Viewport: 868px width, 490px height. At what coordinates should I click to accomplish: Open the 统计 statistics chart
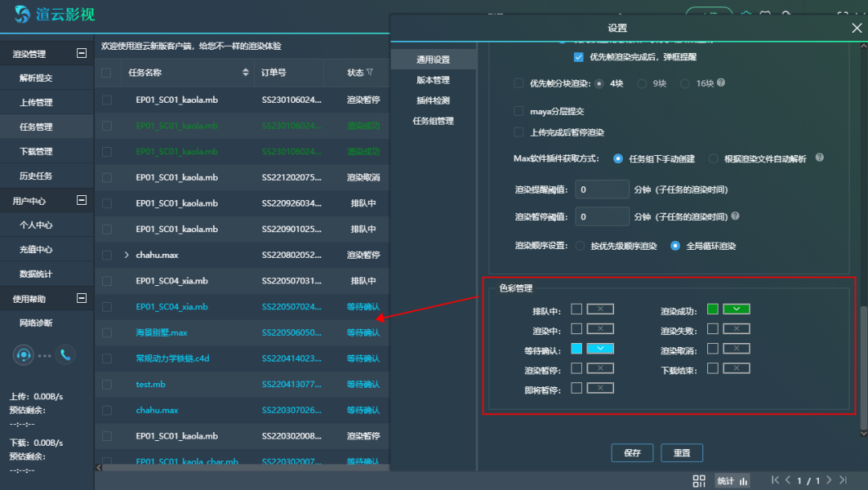click(x=732, y=480)
